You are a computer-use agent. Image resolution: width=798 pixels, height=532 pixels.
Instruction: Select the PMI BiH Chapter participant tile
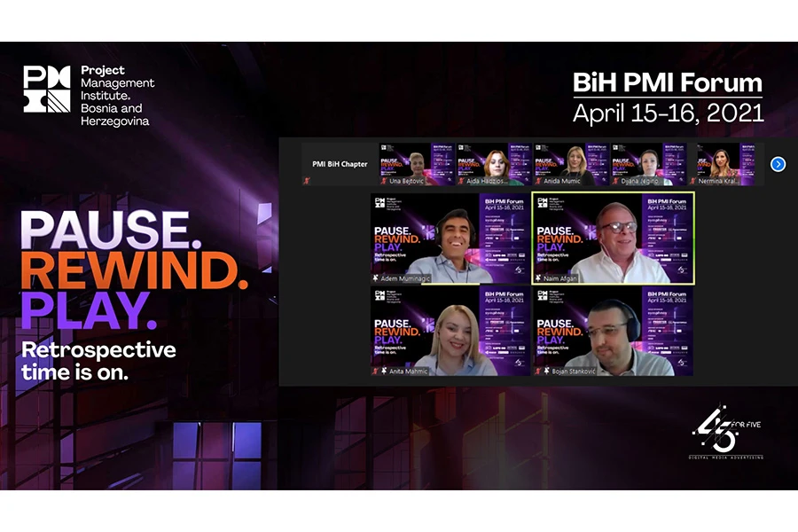click(x=340, y=164)
